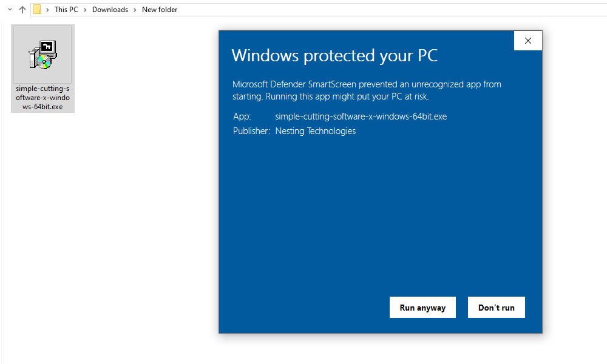Click the Nesting Technologies publisher name
The image size is (607, 364).
coord(315,131)
